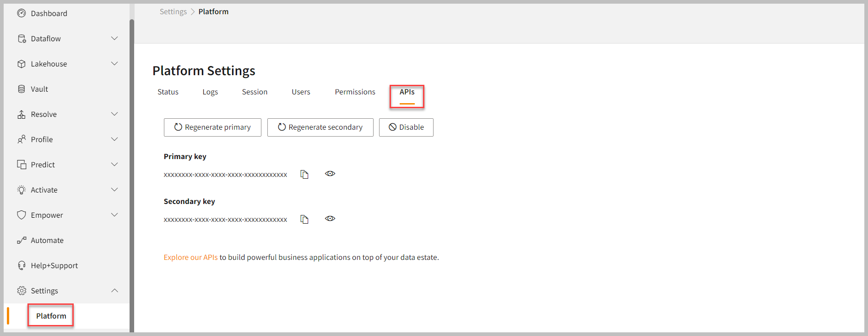Copy the Secondary key to clipboard
The height and width of the screenshot is (336, 868).
point(304,219)
